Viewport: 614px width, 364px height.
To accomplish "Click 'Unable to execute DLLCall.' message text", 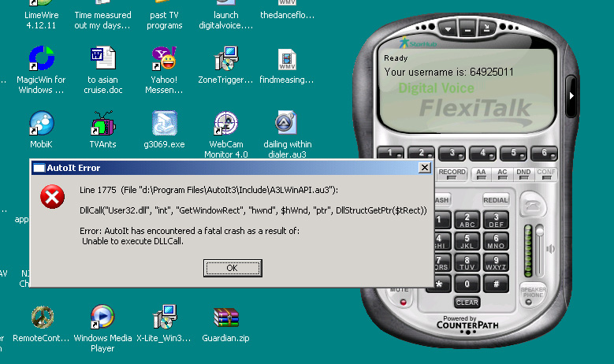I will tap(132, 241).
